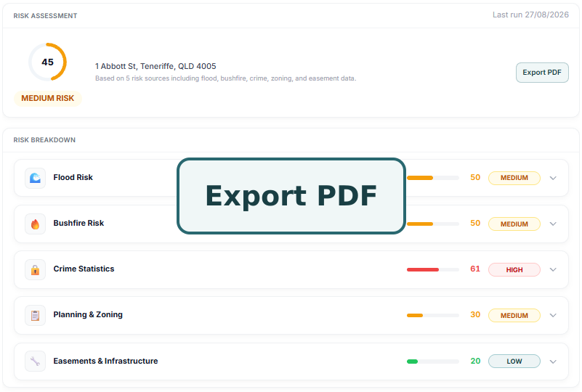Image resolution: width=582 pixels, height=392 pixels.
Task: Click the large Export PDF callout
Action: point(291,196)
